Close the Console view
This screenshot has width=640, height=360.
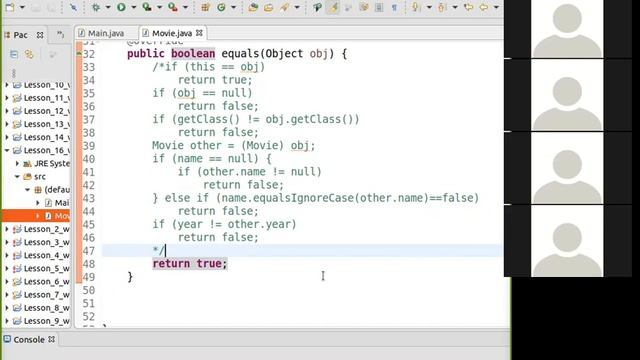(x=51, y=339)
